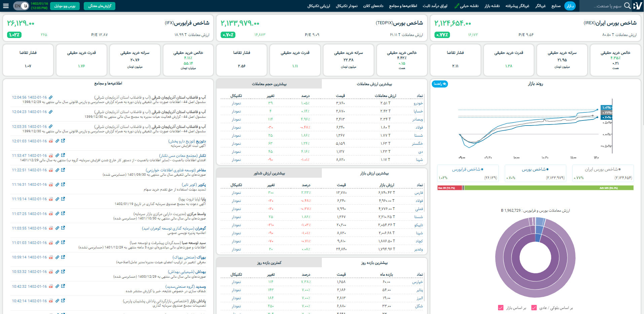Open the اوراق درآمد ثابت menu item
Viewport: 644px width, 314px height.
pyautogui.click(x=435, y=6)
